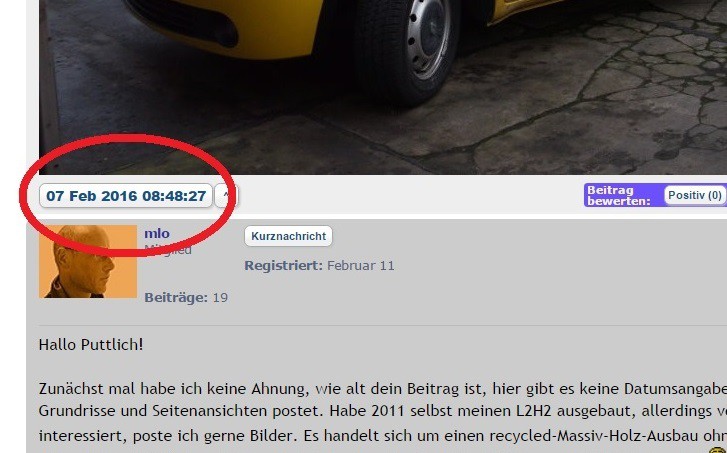Click the 'Registriert:' label
The height and width of the screenshot is (453, 727).
pos(283,266)
